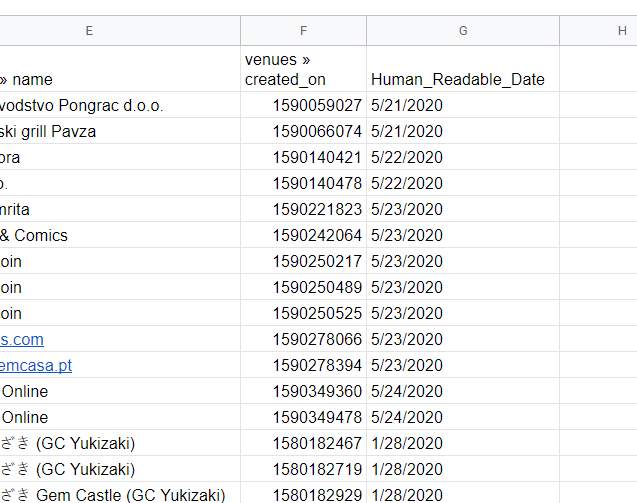Select column G header
637x503 pixels.
click(463, 30)
